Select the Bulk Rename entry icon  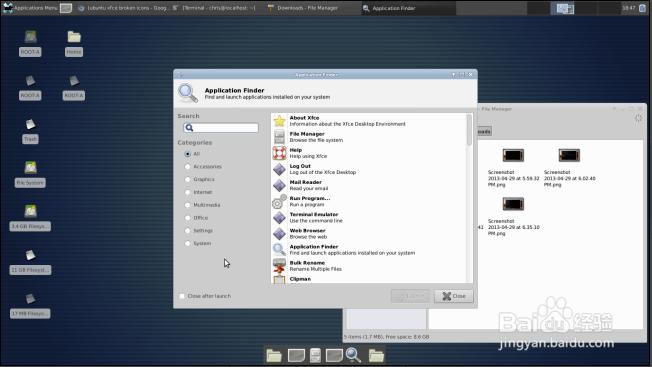point(279,266)
